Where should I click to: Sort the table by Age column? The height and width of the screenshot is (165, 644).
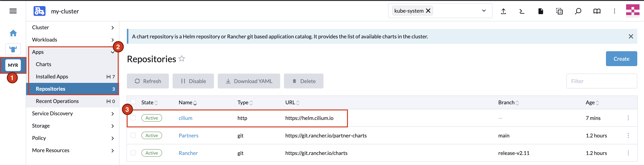pyautogui.click(x=592, y=103)
